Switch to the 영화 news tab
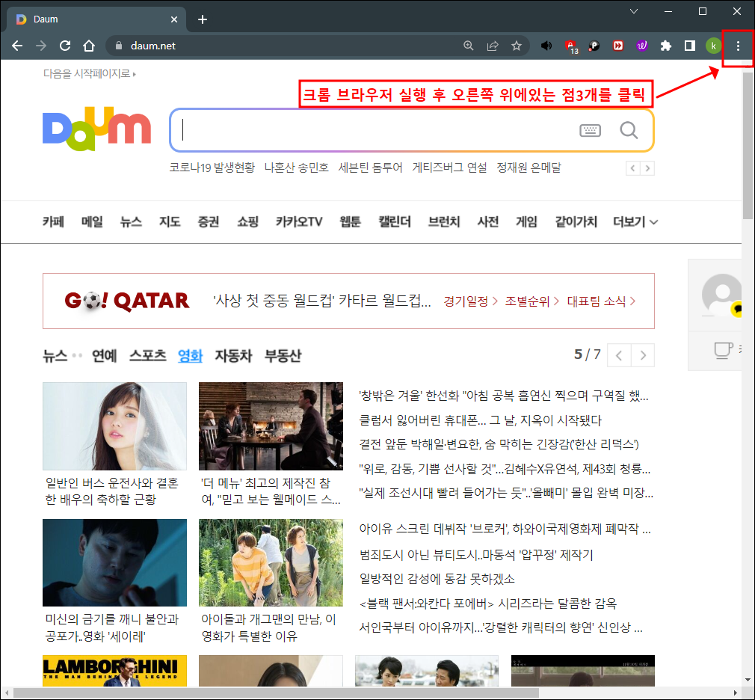Image resolution: width=755 pixels, height=700 pixels. 190,355
